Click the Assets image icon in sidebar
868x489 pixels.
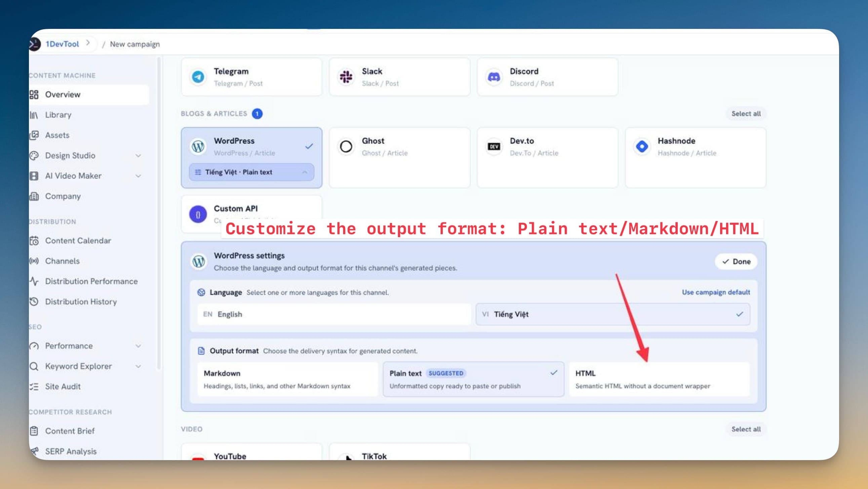(34, 135)
